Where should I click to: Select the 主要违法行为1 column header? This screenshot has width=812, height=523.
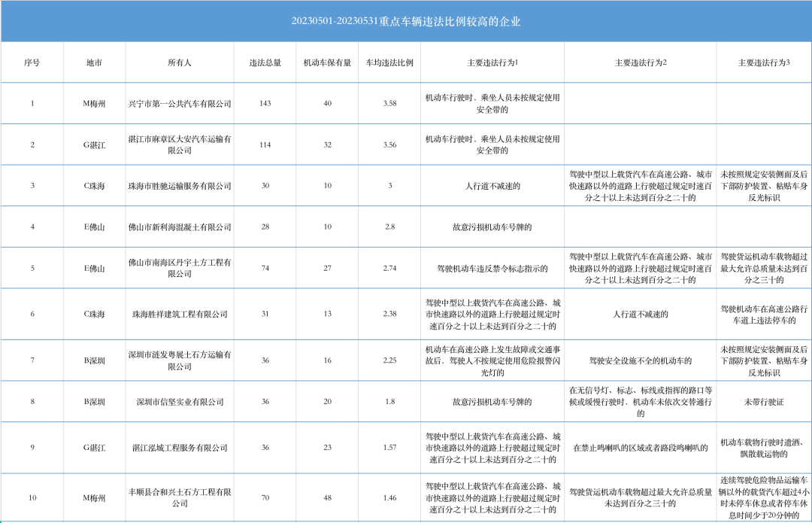click(492, 62)
